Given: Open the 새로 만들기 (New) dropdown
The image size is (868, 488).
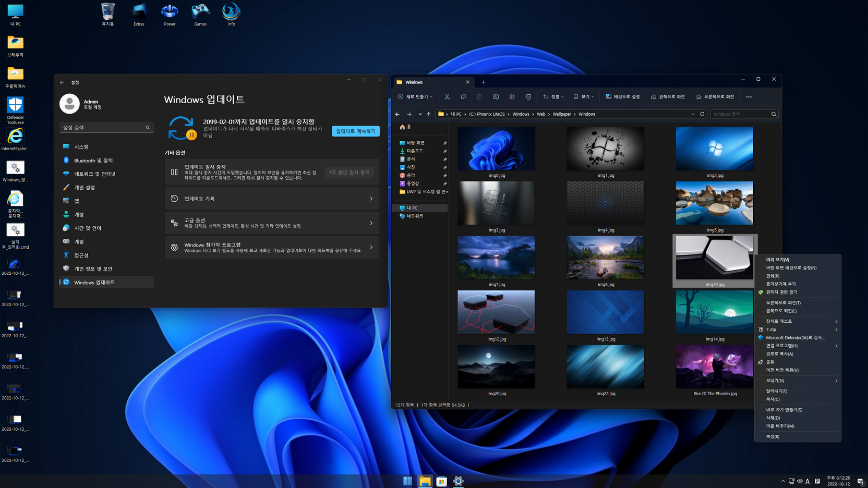Looking at the screenshot, I should coord(415,96).
